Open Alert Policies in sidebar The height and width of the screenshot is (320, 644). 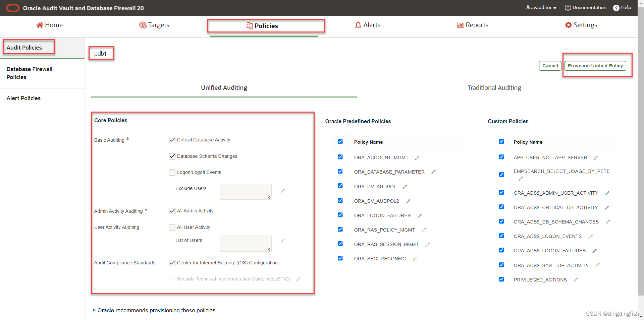coord(23,98)
